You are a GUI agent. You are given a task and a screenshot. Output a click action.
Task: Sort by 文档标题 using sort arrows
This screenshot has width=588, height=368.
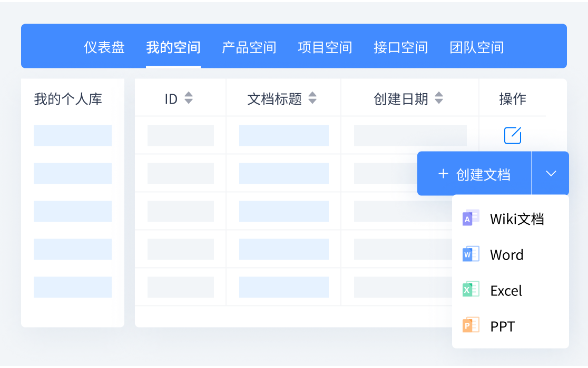tap(312, 98)
